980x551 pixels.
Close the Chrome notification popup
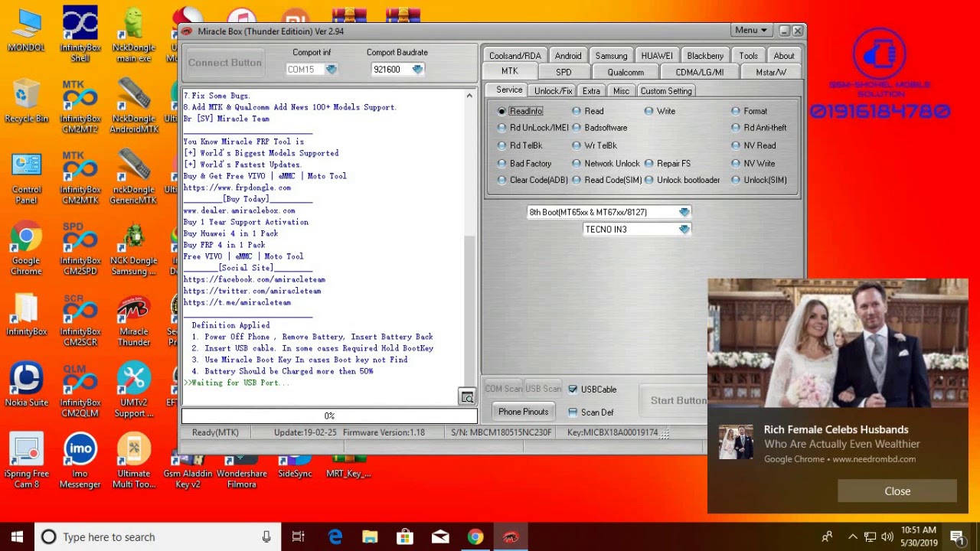897,491
